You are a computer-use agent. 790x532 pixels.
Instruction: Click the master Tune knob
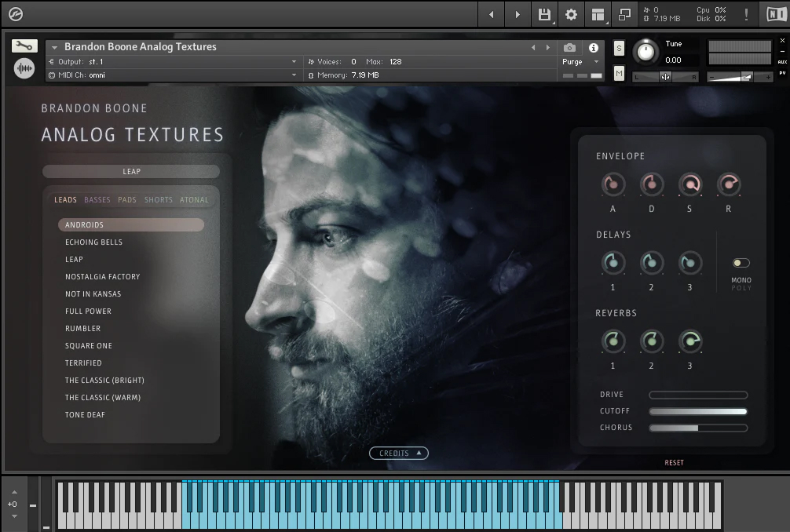646,51
